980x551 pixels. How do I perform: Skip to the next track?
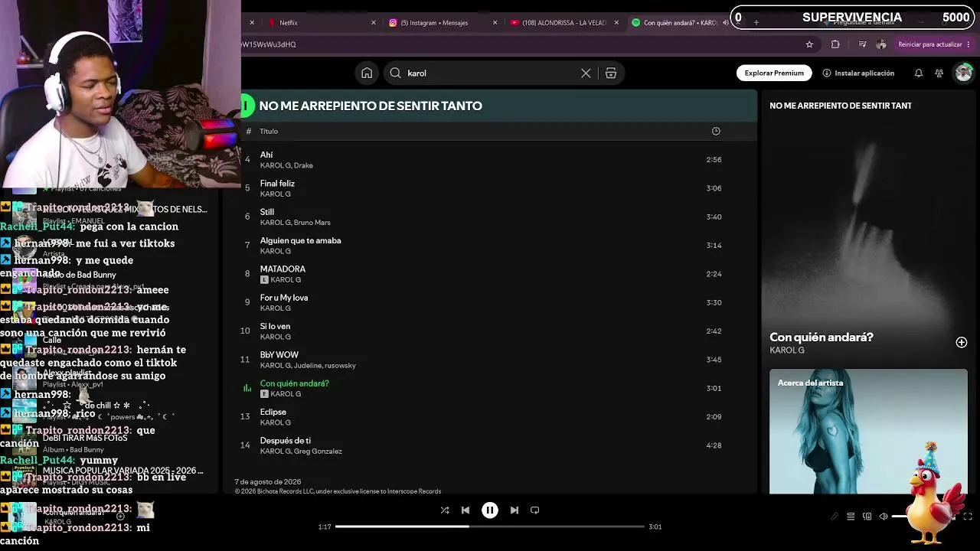(x=514, y=510)
